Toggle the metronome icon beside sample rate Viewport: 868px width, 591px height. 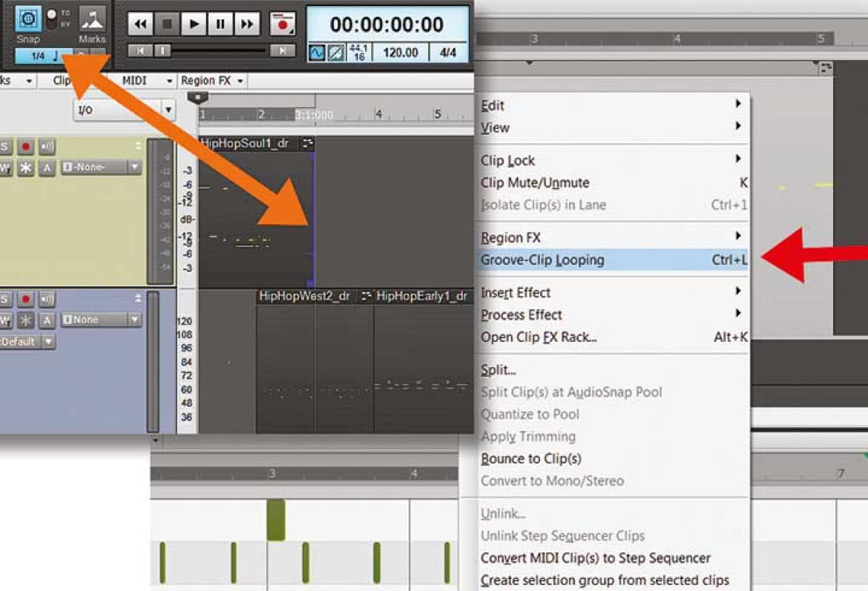point(336,53)
